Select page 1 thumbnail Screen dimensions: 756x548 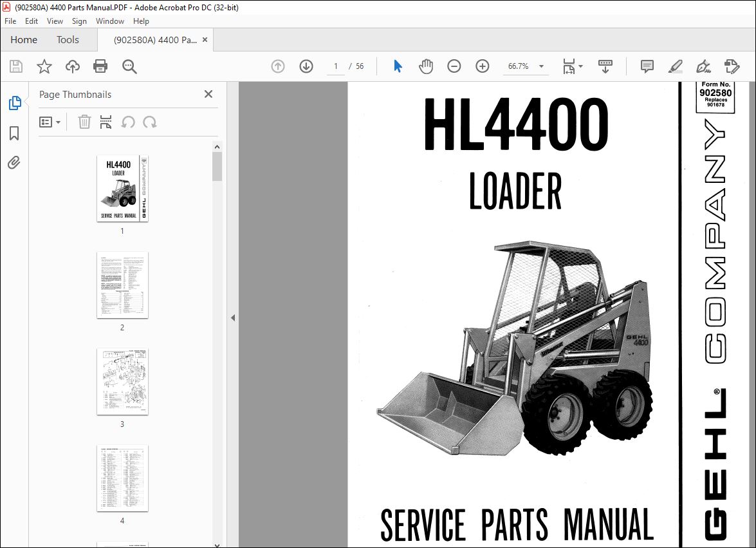tap(122, 189)
